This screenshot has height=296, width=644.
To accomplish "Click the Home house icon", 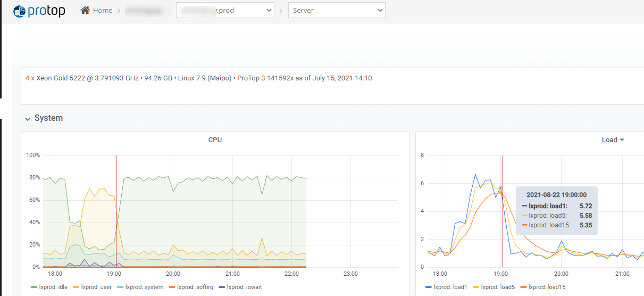I will click(x=85, y=10).
